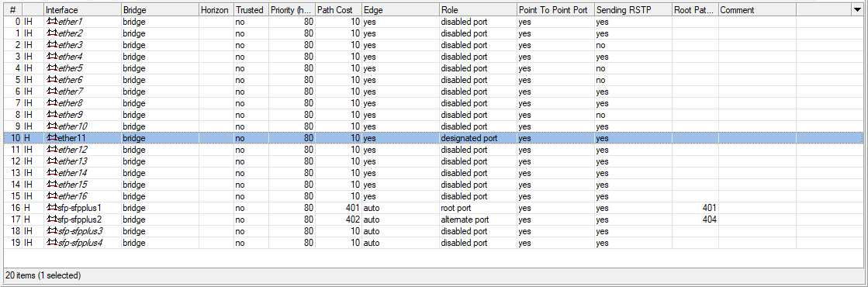Image resolution: width=868 pixels, height=287 pixels.
Task: Select the sfp-sfpplus1 interface name
Action: 80,208
